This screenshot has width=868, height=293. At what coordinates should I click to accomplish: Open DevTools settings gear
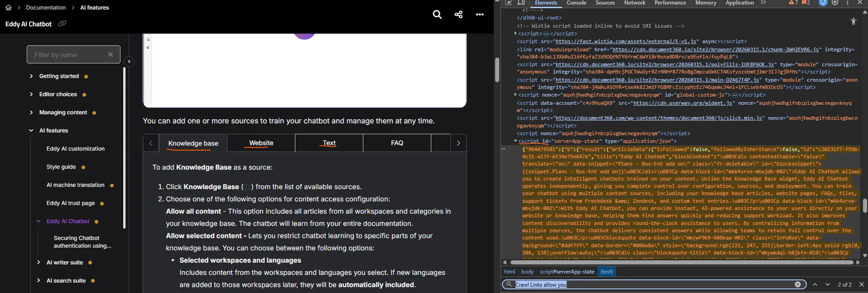tap(835, 3)
